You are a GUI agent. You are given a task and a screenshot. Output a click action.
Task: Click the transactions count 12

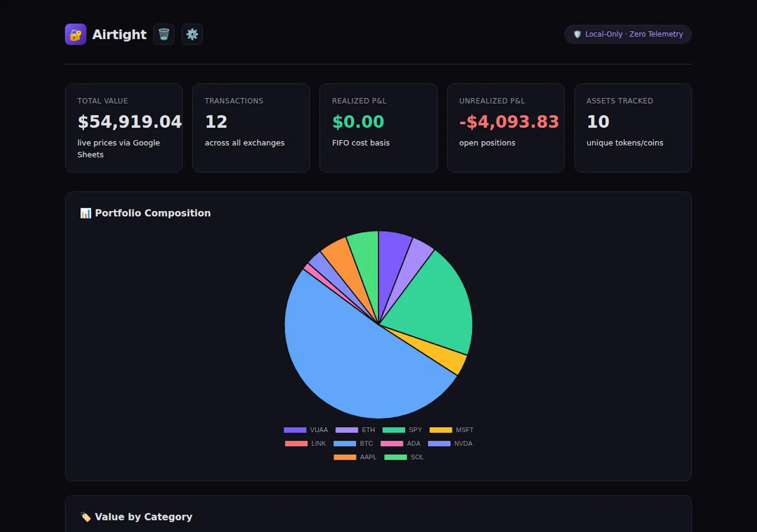click(216, 122)
